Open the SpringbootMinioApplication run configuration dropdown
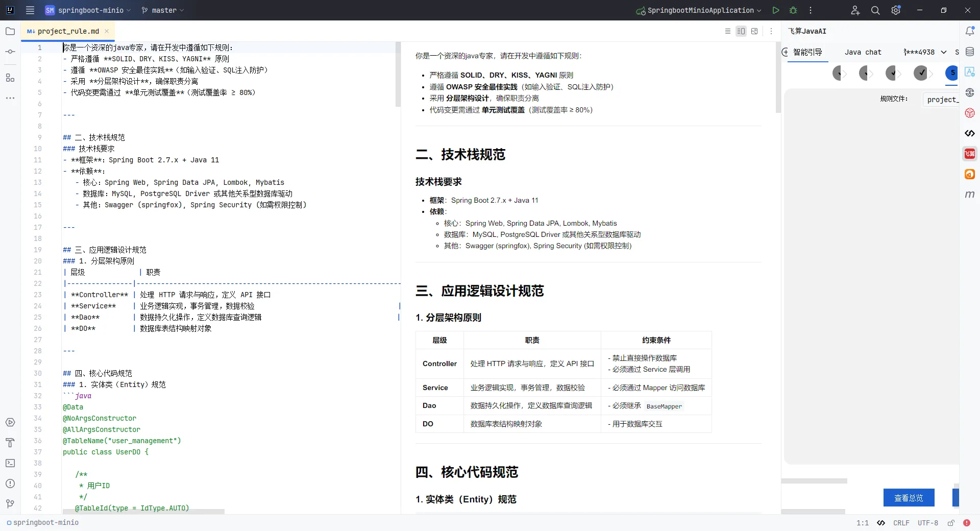 pos(699,10)
